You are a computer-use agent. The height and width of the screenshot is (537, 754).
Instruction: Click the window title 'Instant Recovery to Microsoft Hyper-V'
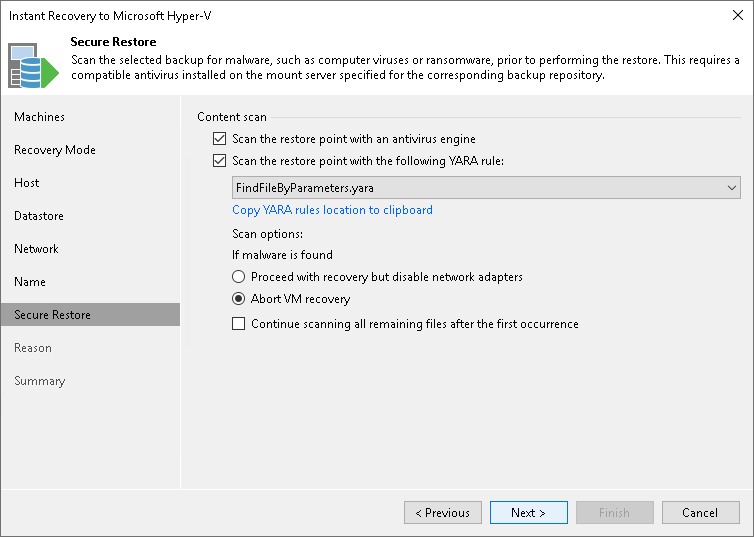point(110,16)
